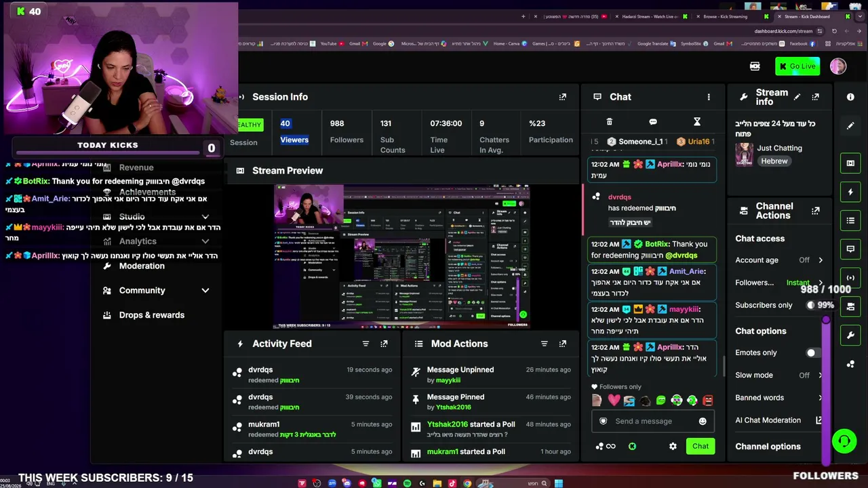Viewport: 868px width, 488px height.
Task: Pop out the Session Info panel
Action: [x=563, y=97]
